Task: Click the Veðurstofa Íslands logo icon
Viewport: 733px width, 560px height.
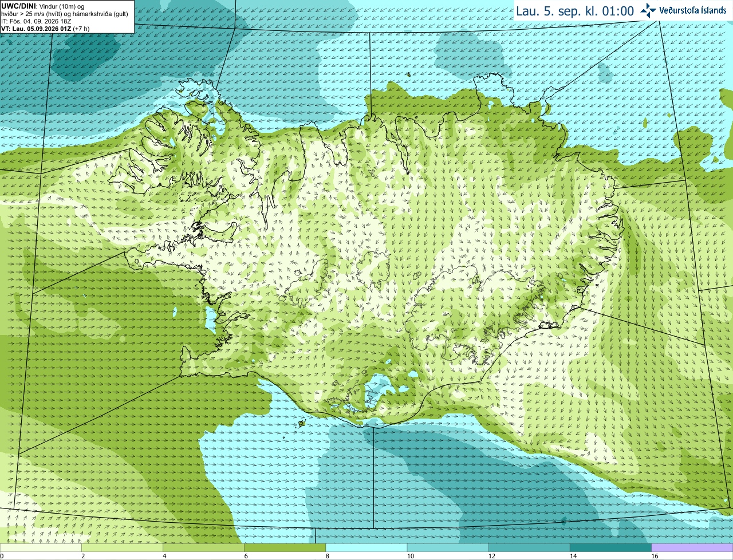Action: click(x=648, y=10)
